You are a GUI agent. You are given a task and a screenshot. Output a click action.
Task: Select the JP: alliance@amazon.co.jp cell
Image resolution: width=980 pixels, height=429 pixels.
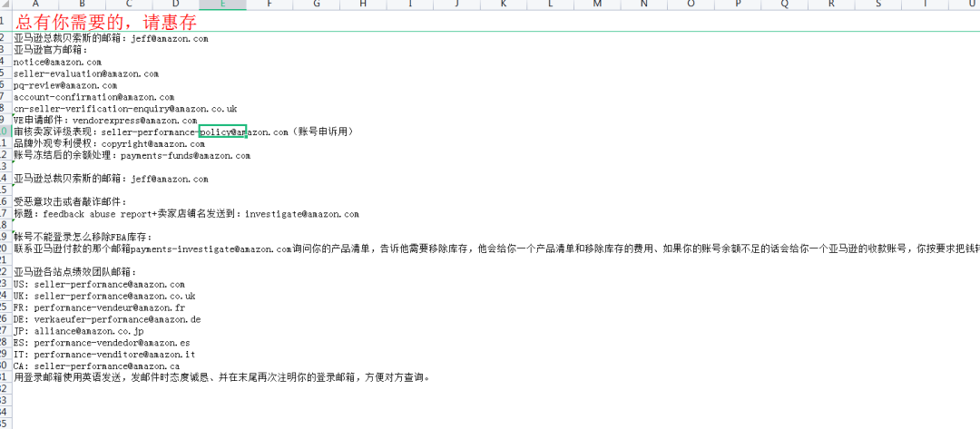click(x=79, y=331)
